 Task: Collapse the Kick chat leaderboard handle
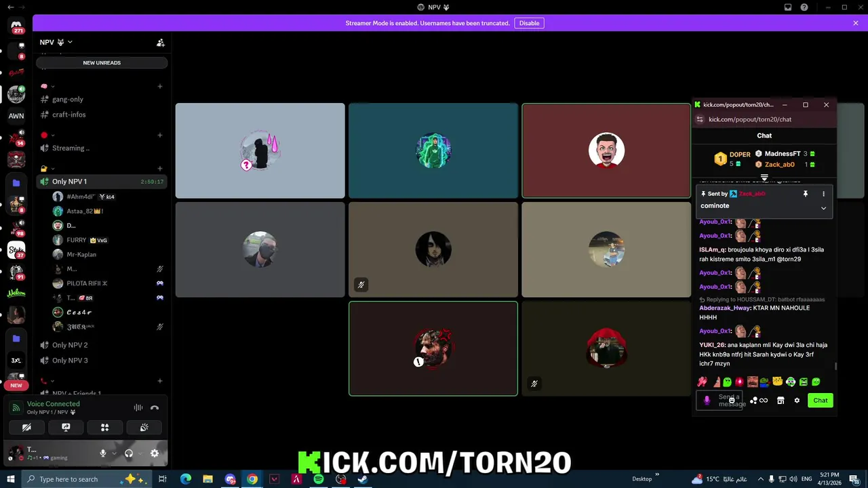point(764,178)
